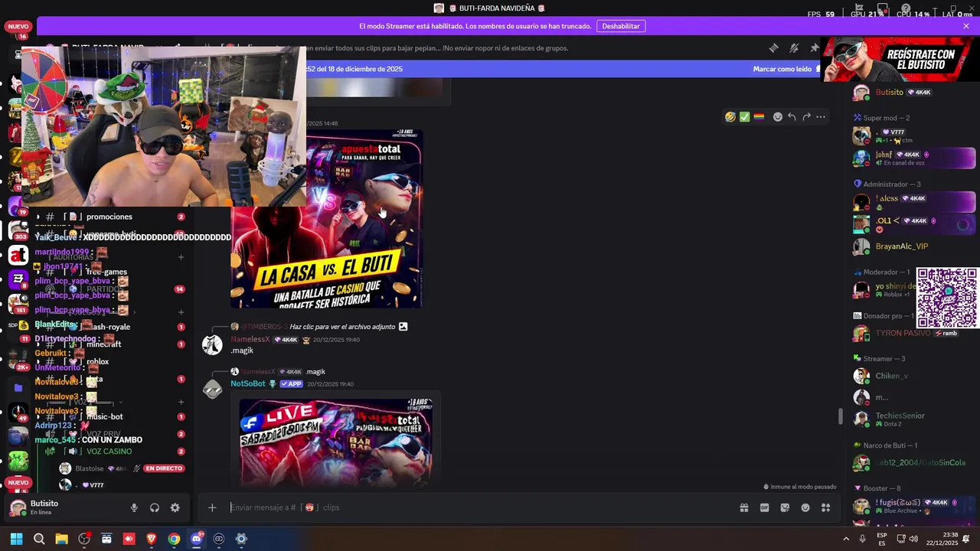This screenshot has height=551, width=980.
Task: Open the system tray microphone icon
Action: point(863,539)
